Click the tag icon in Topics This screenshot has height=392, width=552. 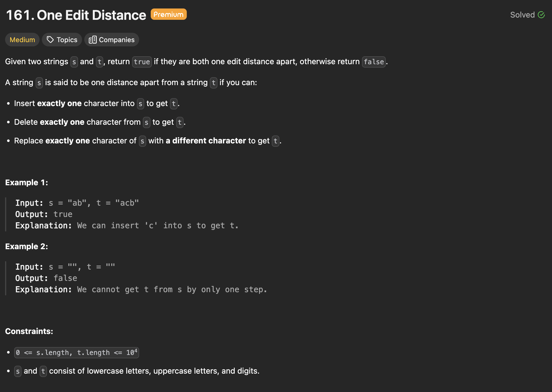tap(50, 40)
